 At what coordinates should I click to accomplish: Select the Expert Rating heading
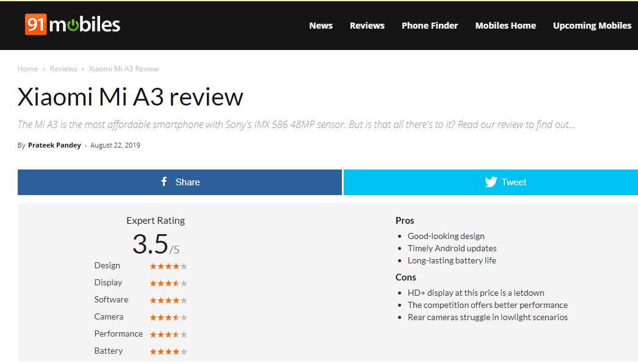point(156,221)
